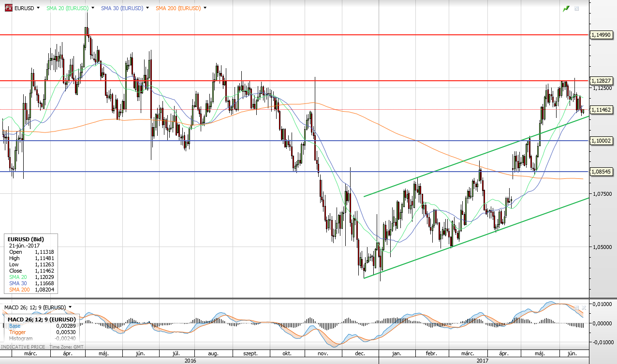
Task: Click the szept. month on time axis
Action: pyautogui.click(x=251, y=354)
